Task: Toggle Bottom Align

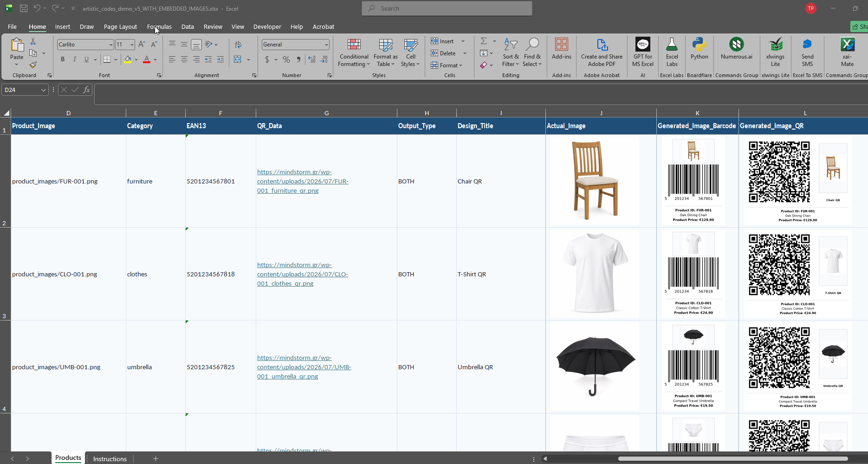Action: 196,45
